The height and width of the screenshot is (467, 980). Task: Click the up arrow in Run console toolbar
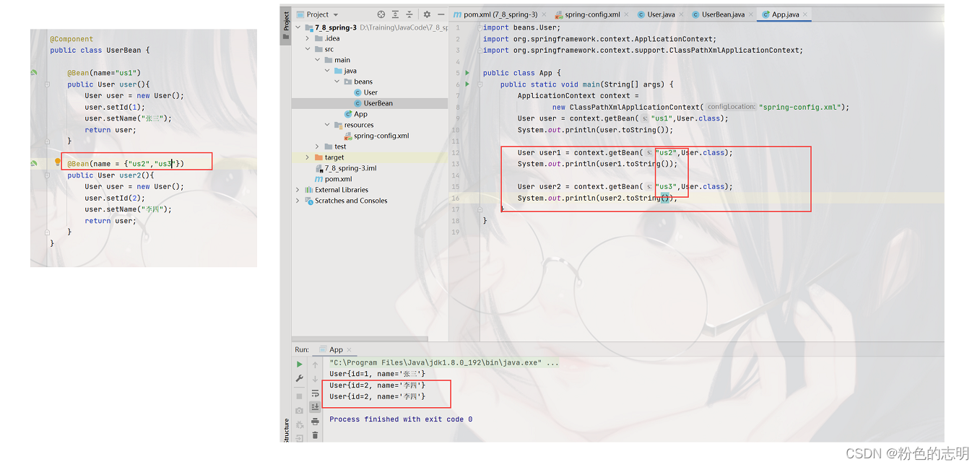coord(316,365)
